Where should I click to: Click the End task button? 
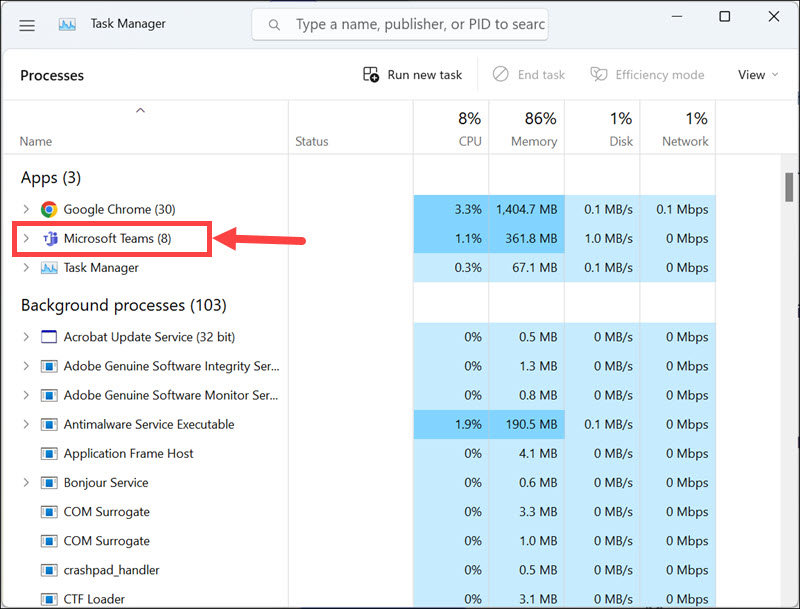529,75
